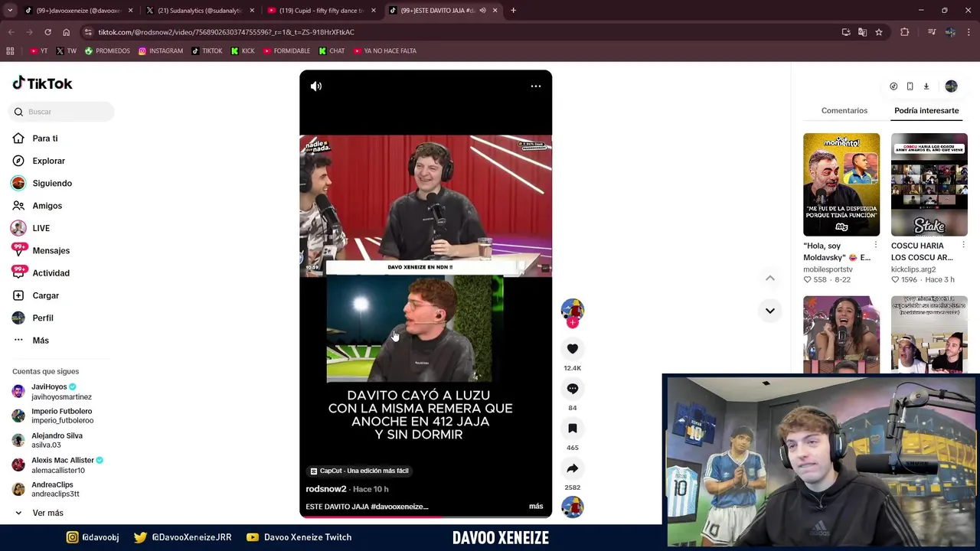Switch to the Cupid YouTube browser tab
Screen dimensions: 980x551
tap(321, 11)
